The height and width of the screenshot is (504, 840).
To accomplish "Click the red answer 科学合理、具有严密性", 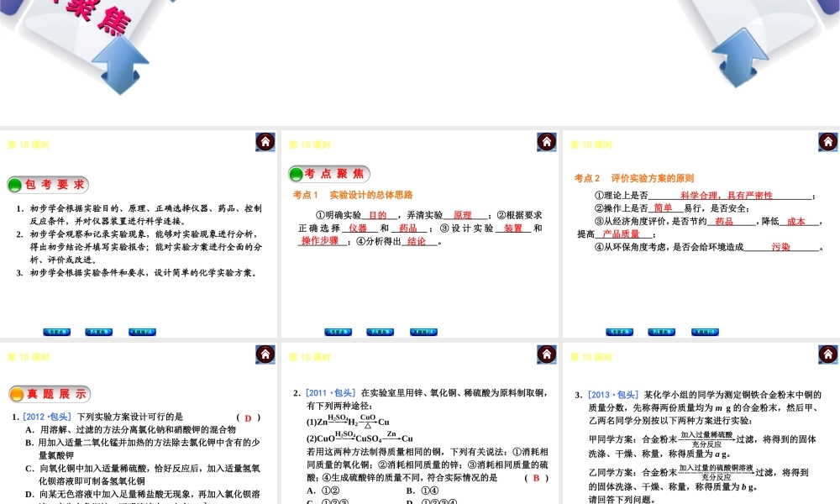I will click(x=727, y=196).
